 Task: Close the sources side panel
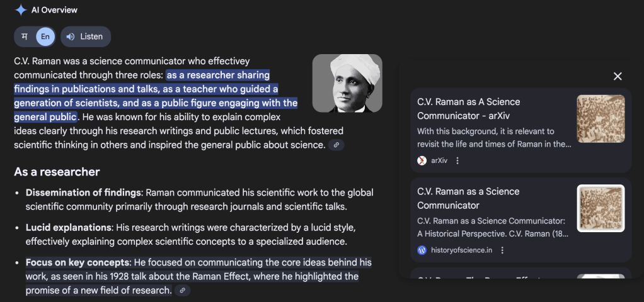coord(618,76)
